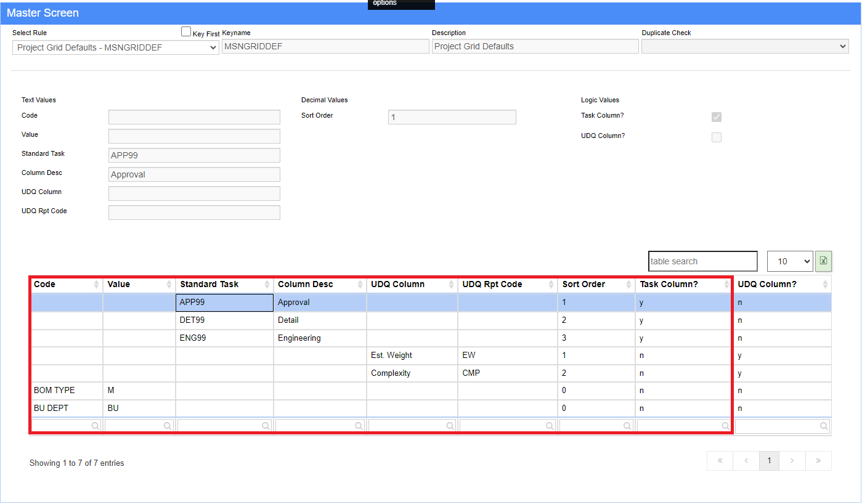Filter the UDQ Rpt Code search box
The height and width of the screenshot is (504, 862).
coord(508,425)
